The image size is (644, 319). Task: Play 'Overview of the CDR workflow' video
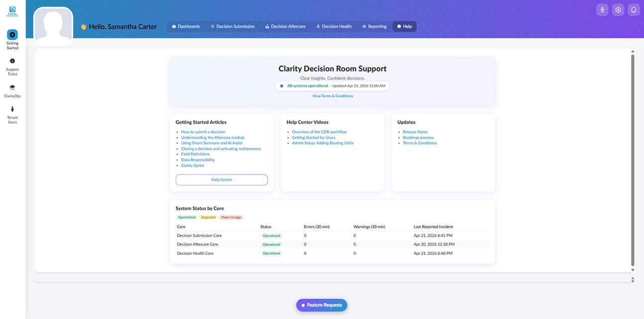320,132
